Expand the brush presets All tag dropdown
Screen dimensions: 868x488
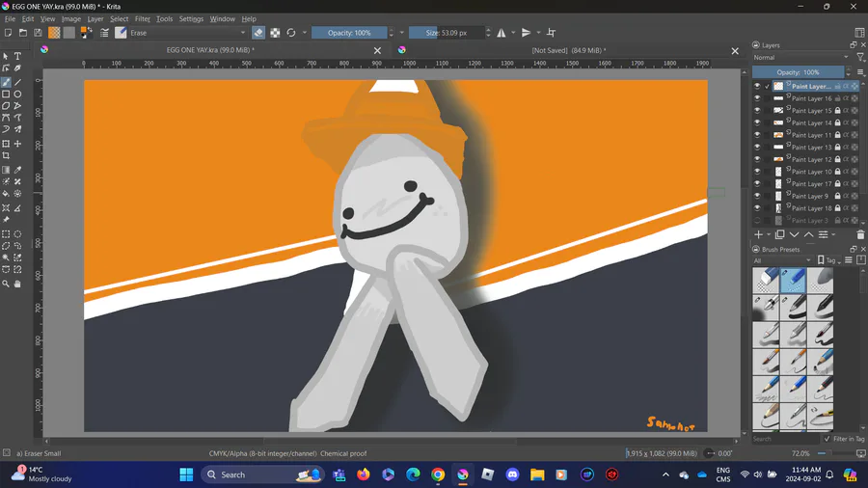[782, 260]
